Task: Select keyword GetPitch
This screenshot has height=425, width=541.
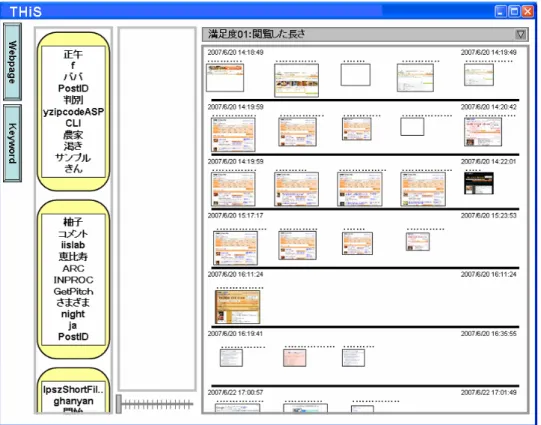Action: pos(73,291)
